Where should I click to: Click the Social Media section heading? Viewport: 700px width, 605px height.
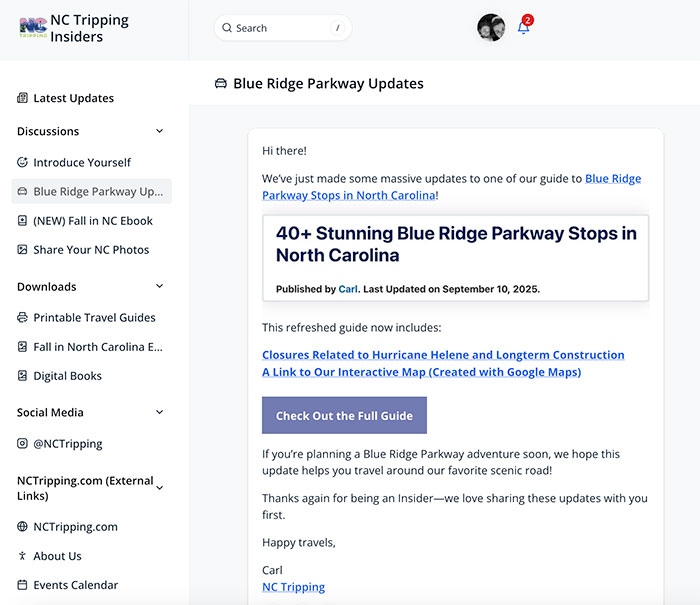coord(50,413)
